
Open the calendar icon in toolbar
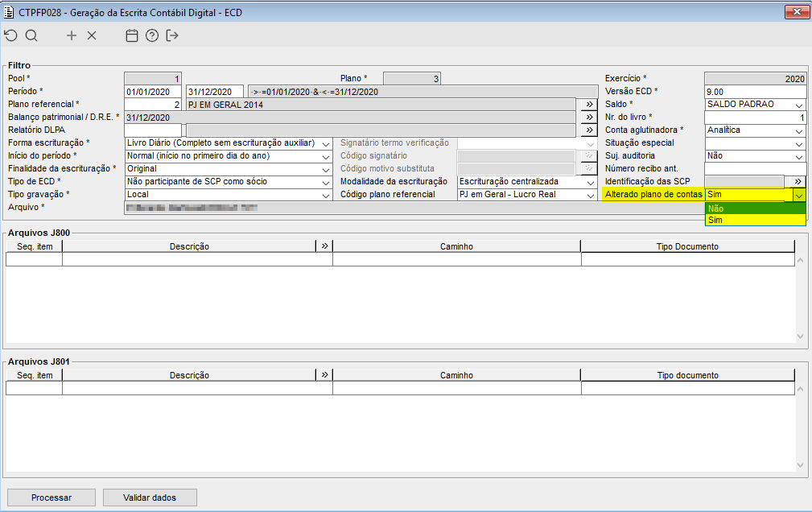[132, 35]
